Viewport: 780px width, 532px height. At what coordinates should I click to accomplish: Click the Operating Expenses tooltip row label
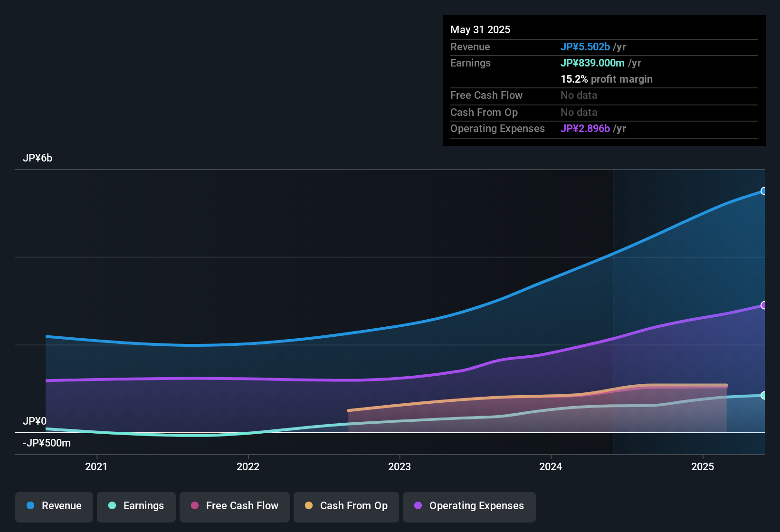tap(497, 128)
